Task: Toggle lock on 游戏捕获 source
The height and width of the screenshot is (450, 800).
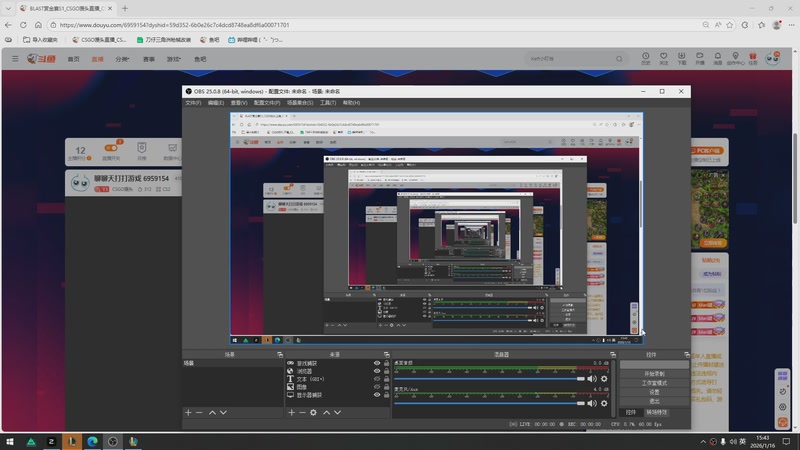Action: [x=386, y=363]
